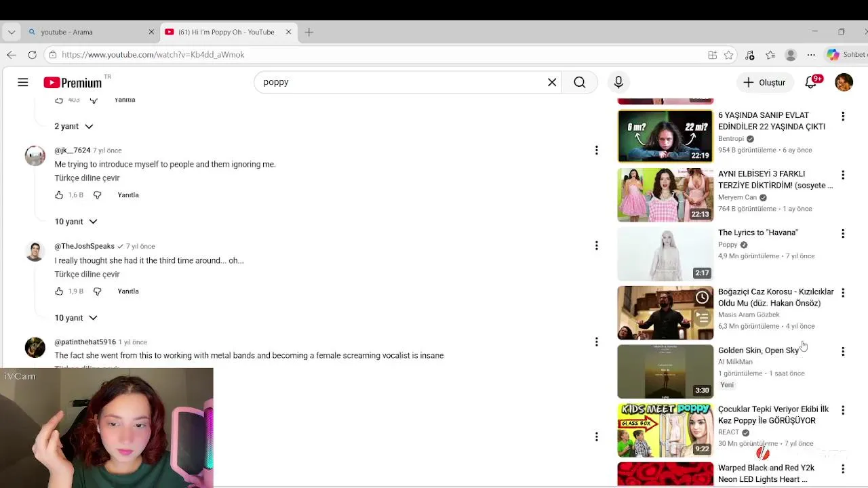The image size is (868, 488).
Task: Open browser settings ellipsis menu
Action: (x=811, y=55)
